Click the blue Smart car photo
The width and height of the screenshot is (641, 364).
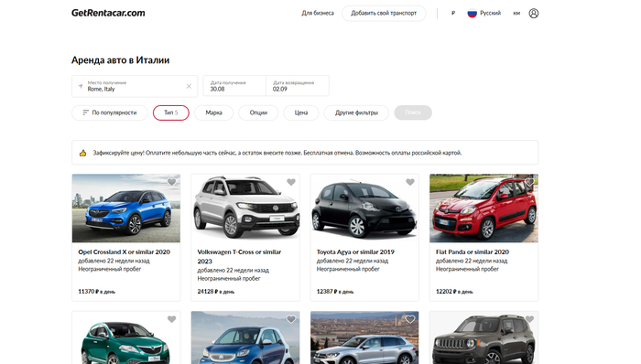tap(245, 337)
